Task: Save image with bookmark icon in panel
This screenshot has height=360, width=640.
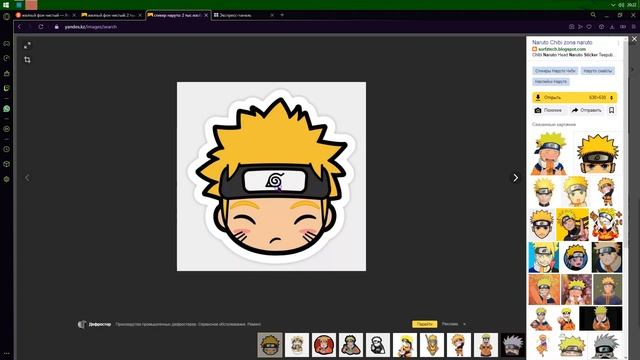Action: pyautogui.click(x=611, y=110)
